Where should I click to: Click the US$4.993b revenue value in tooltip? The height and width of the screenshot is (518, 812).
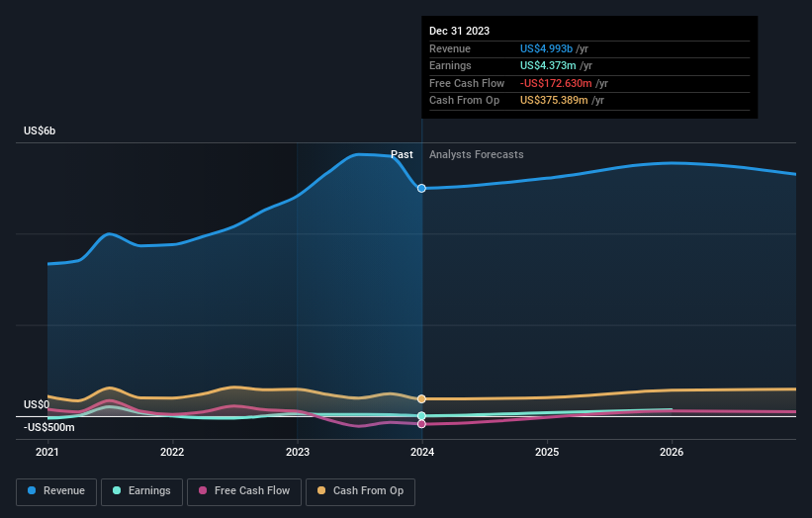pyautogui.click(x=546, y=48)
